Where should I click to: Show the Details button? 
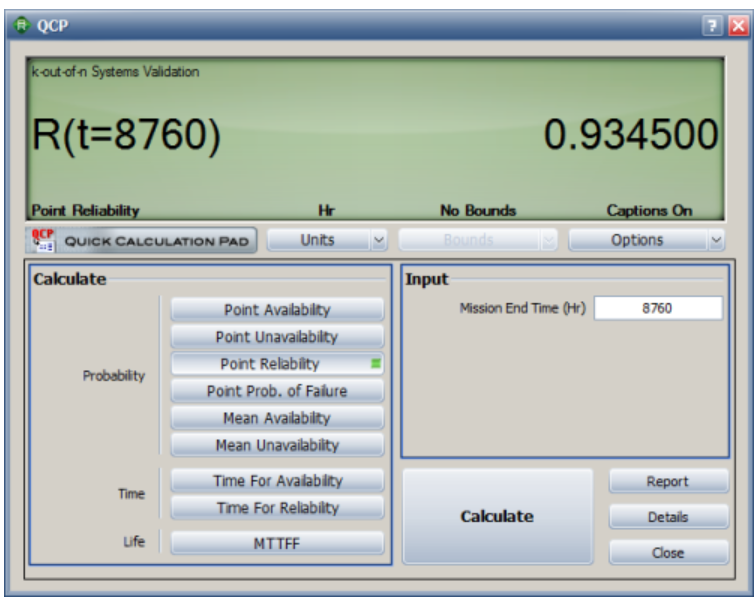668,517
